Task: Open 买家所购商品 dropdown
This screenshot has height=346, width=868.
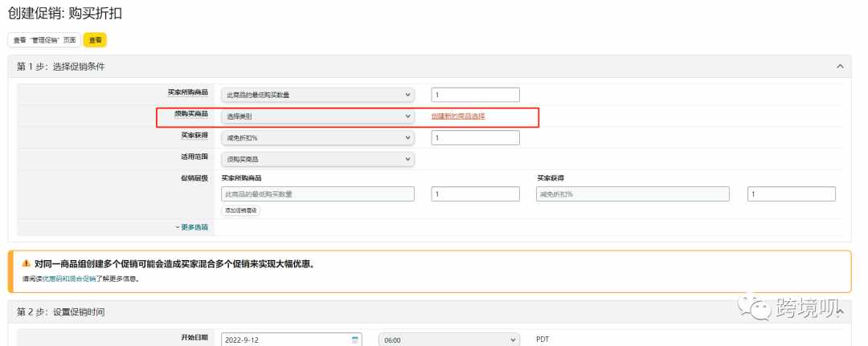Action: 317,95
